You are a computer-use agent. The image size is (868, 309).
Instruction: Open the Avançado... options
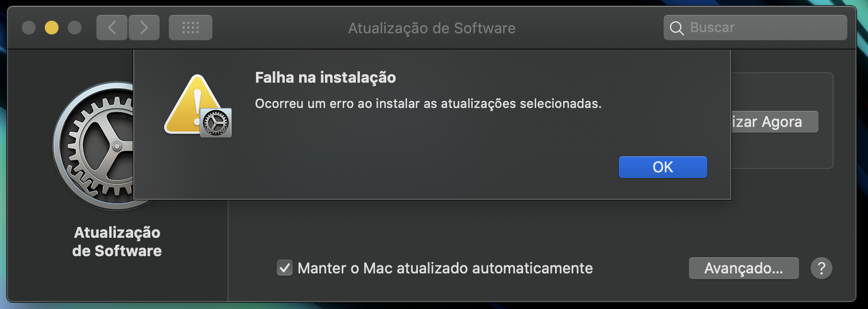[743, 268]
